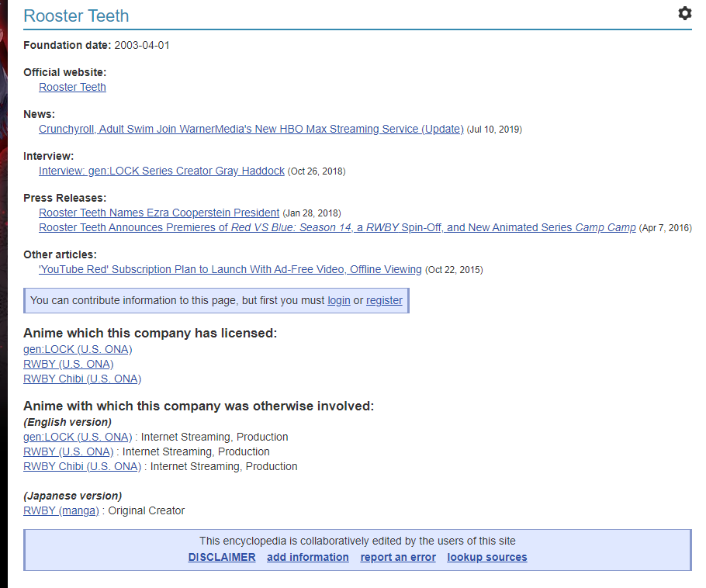Click the (English version) label
The image size is (706, 588).
coord(67,422)
